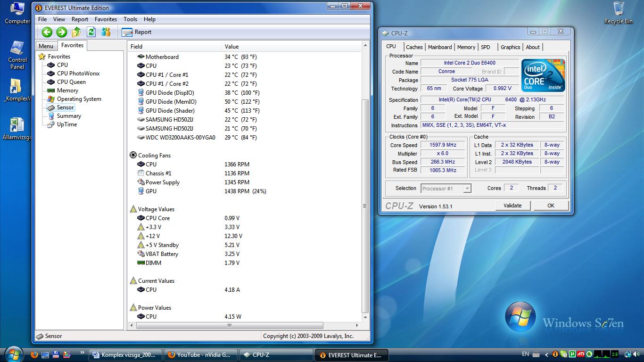Select the WDC WD3200AAKS-00YGA0 drive row
The image size is (644, 362).
[x=244, y=137]
